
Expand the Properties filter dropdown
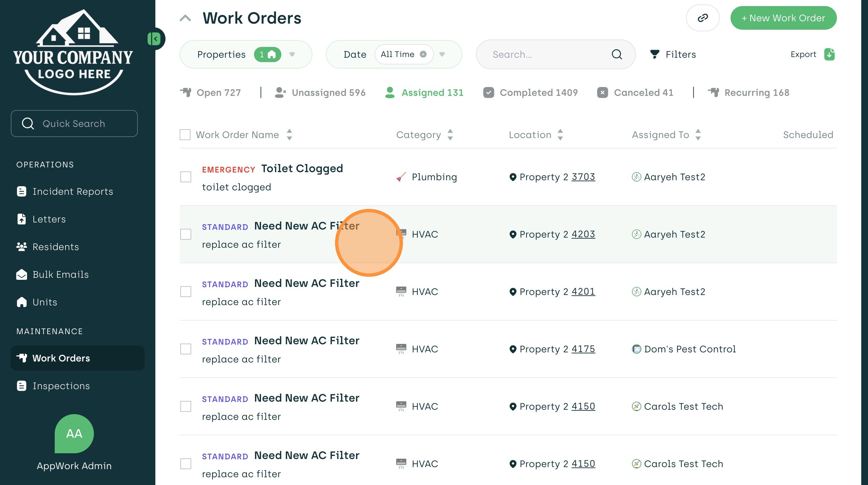(292, 54)
